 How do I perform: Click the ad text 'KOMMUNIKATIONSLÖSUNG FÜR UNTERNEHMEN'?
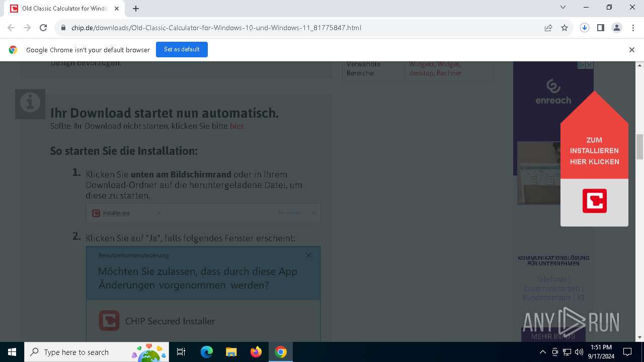(553, 260)
